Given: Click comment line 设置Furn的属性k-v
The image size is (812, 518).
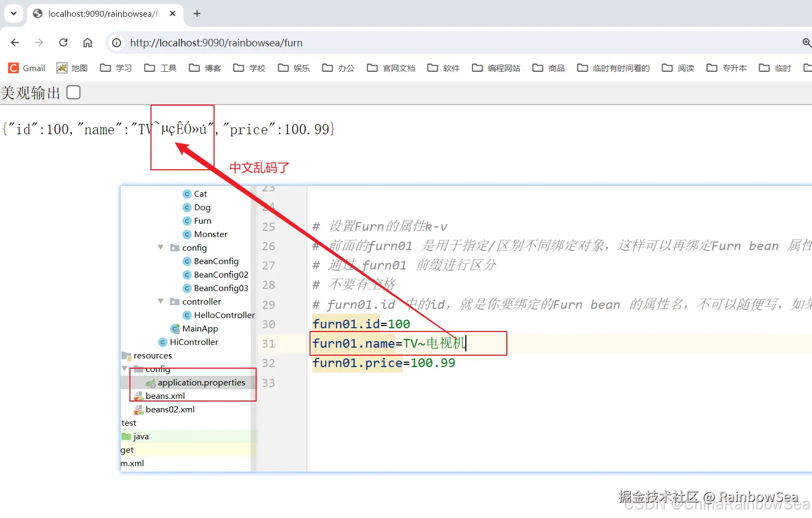Looking at the screenshot, I should [380, 226].
